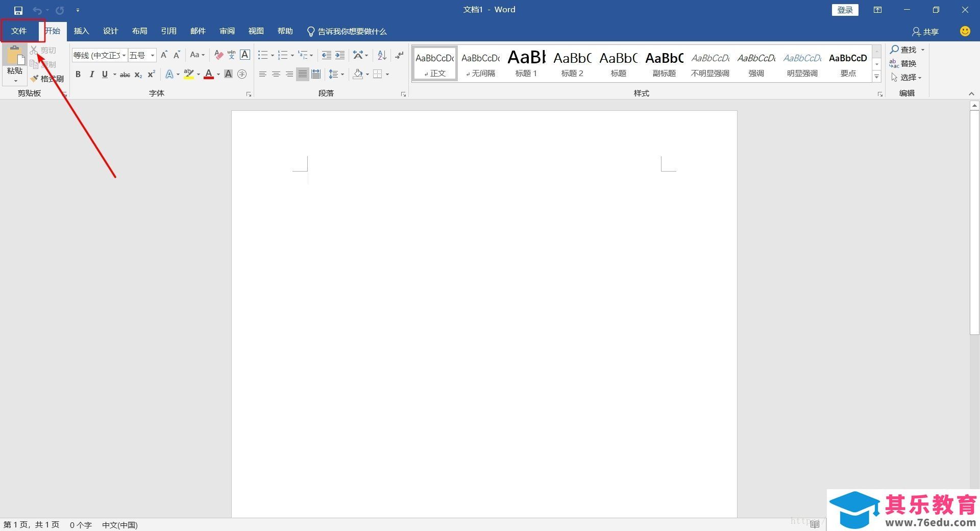The width and height of the screenshot is (980, 531).
Task: Click the smiley feedback icon
Action: click(965, 31)
